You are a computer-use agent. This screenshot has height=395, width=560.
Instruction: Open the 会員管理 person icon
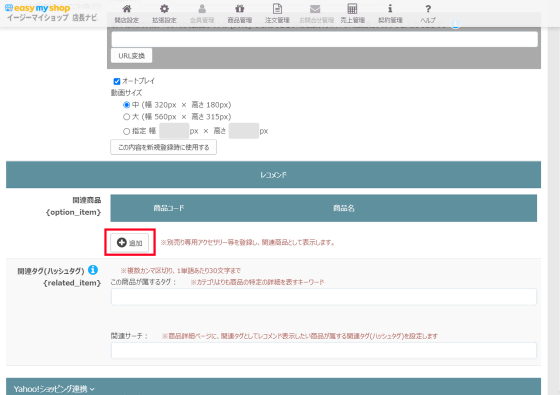coord(202,9)
